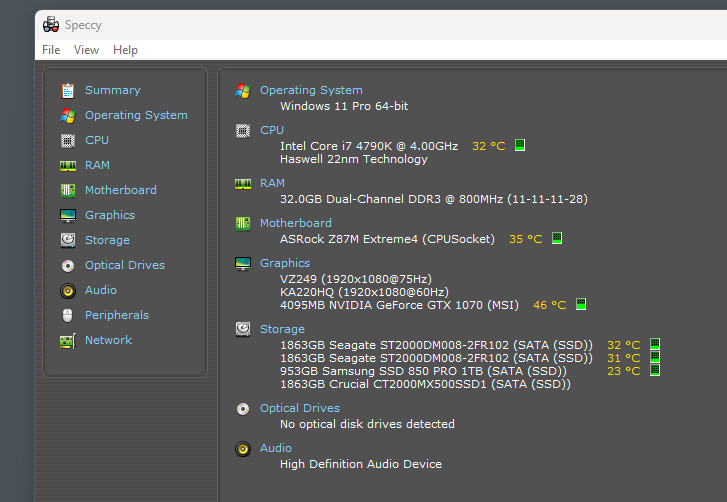Click the Optical Drives disc icon in sidebar
The height and width of the screenshot is (502, 727).
pos(68,265)
